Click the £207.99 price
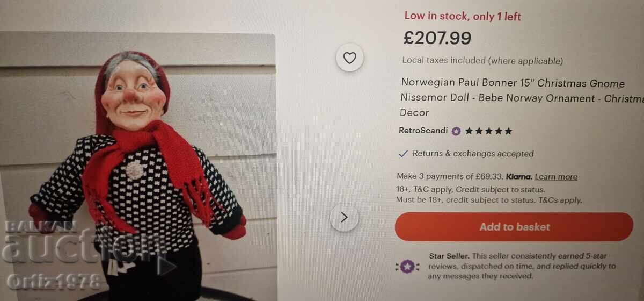The image size is (644, 301). point(437,38)
